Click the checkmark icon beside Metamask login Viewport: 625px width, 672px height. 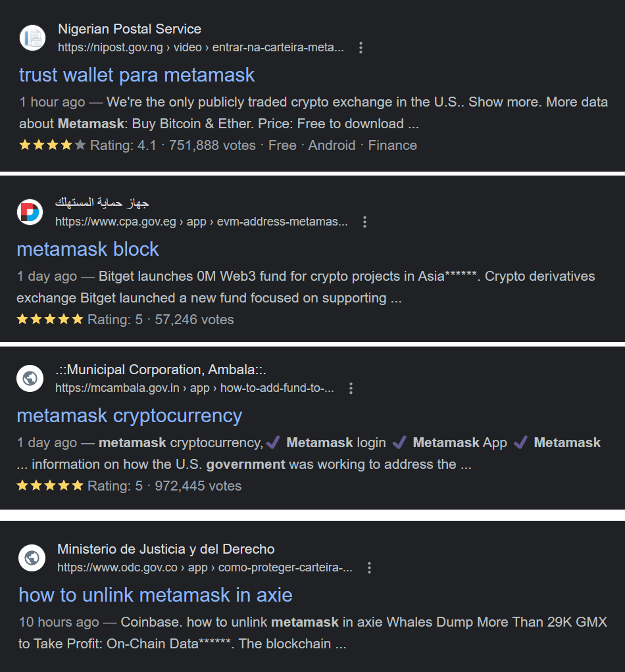point(273,443)
